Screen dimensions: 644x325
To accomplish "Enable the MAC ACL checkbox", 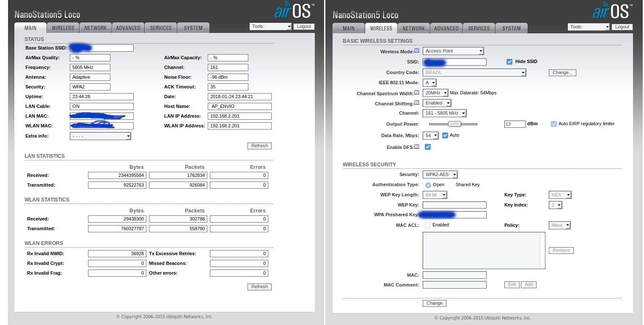I will 428,225.
